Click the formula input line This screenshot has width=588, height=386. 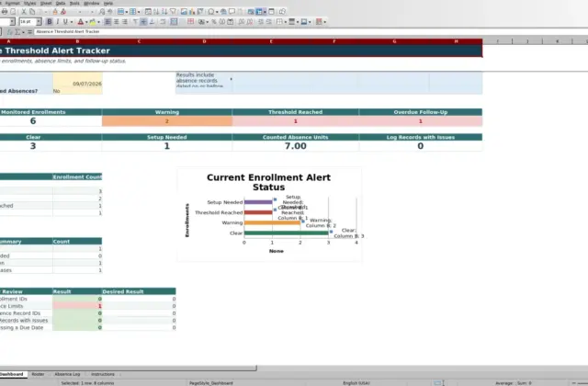pyautogui.click(x=311, y=32)
